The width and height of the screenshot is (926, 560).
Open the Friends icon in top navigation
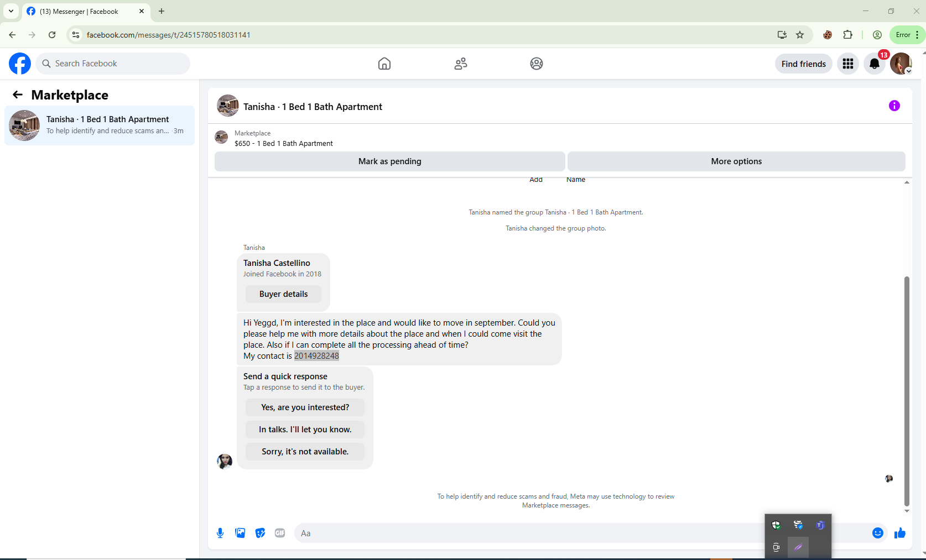(x=461, y=64)
